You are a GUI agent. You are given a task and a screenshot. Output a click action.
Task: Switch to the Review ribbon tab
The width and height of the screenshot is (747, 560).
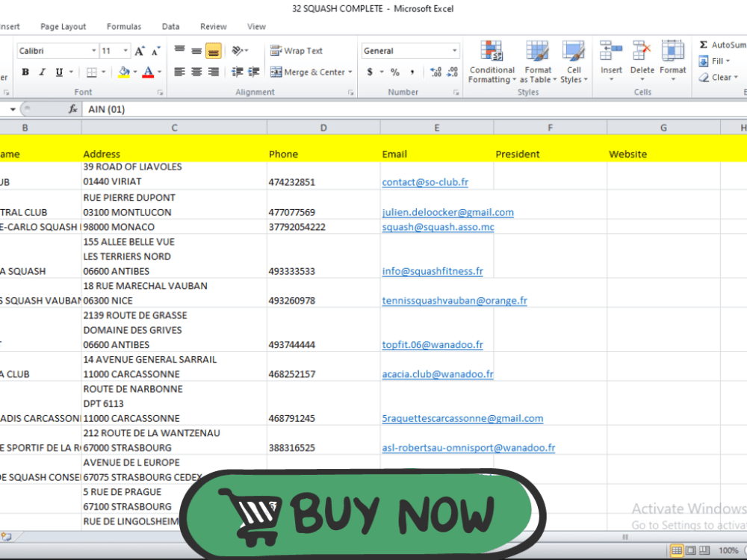[x=213, y=26]
